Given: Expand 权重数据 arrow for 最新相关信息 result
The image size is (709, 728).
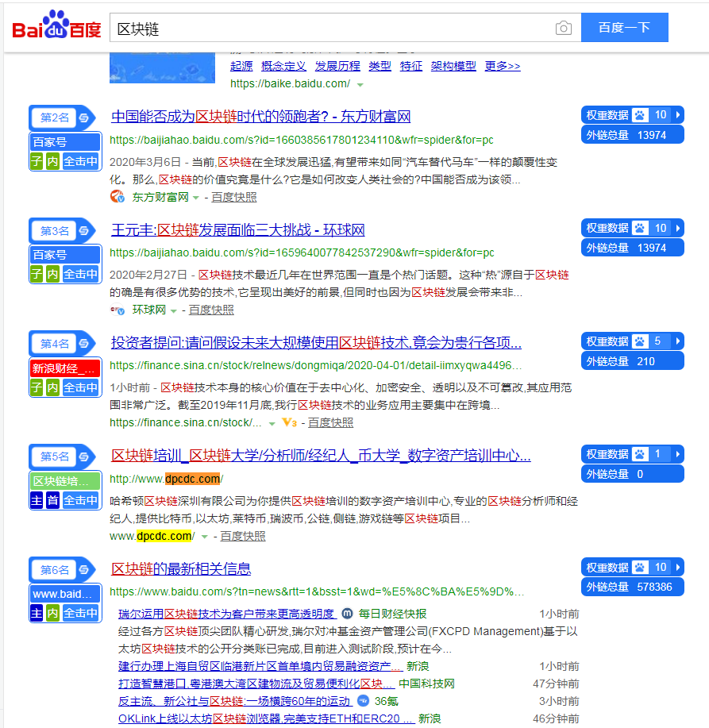Looking at the screenshot, I should (678, 567).
